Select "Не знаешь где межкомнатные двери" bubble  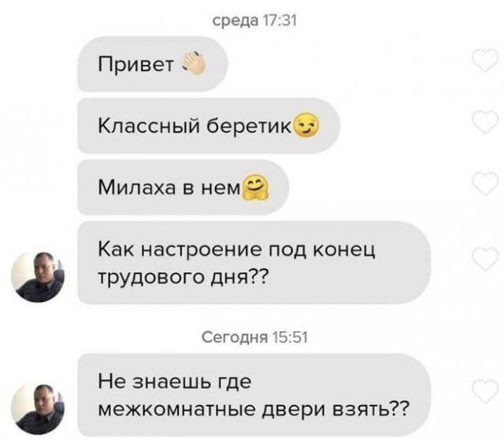[254, 395]
